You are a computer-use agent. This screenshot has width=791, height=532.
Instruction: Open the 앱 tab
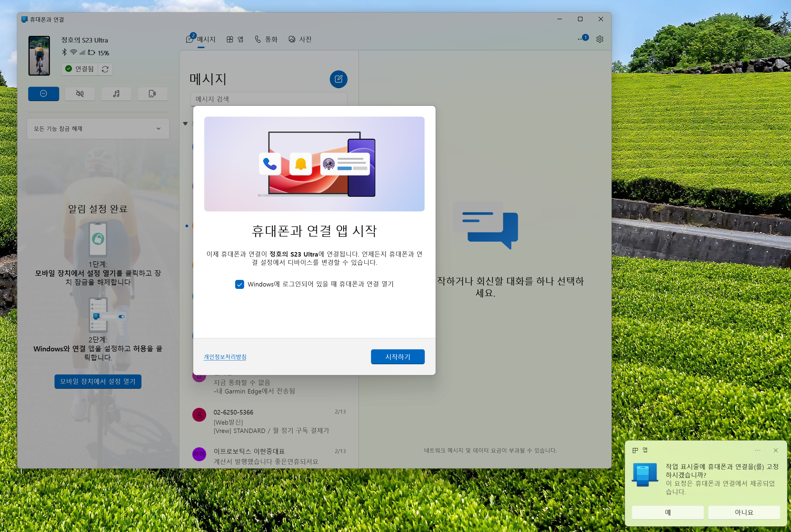click(235, 39)
